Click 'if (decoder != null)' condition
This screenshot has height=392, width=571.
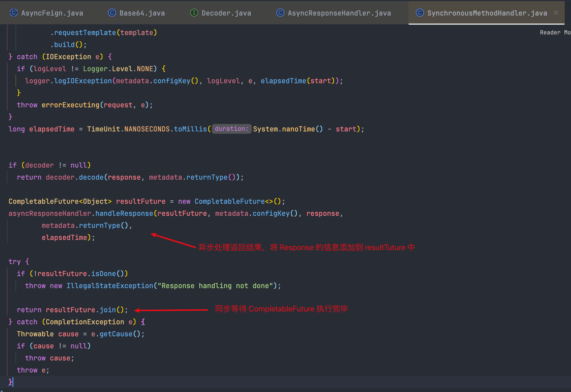pos(50,165)
